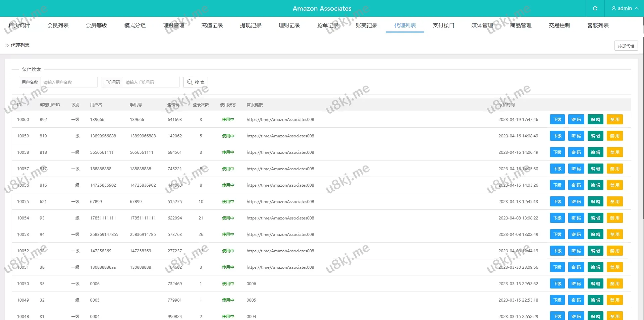This screenshot has width=644, height=320.
Task: Open Telegram link for agent 10055
Action: click(x=280, y=202)
